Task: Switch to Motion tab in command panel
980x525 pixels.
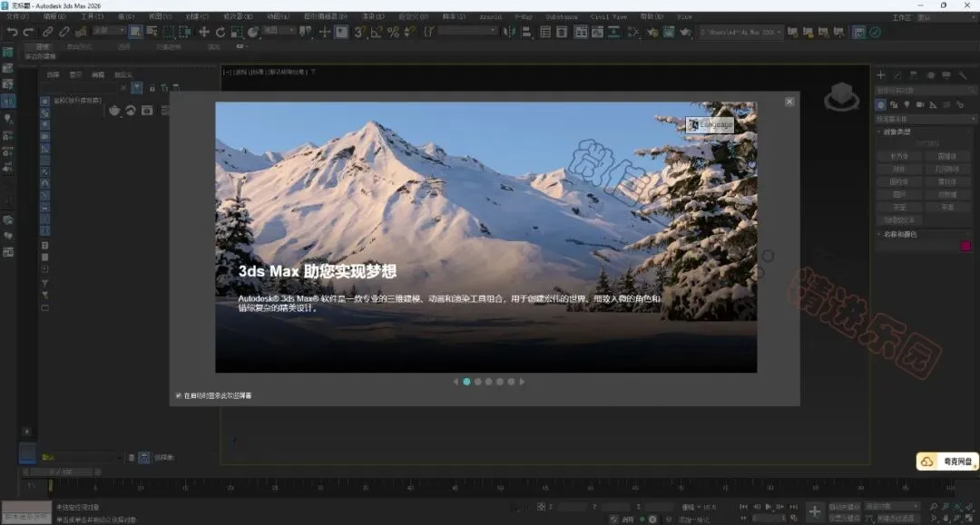Action: point(930,75)
